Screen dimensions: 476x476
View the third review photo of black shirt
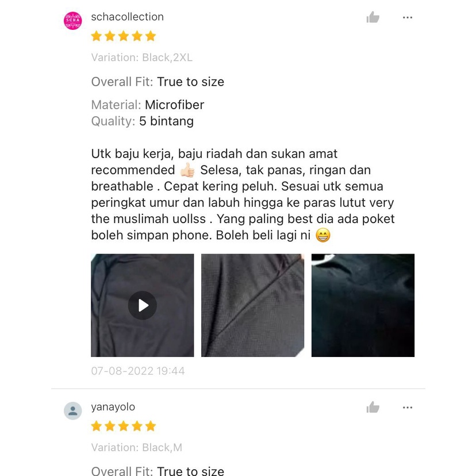(363, 305)
